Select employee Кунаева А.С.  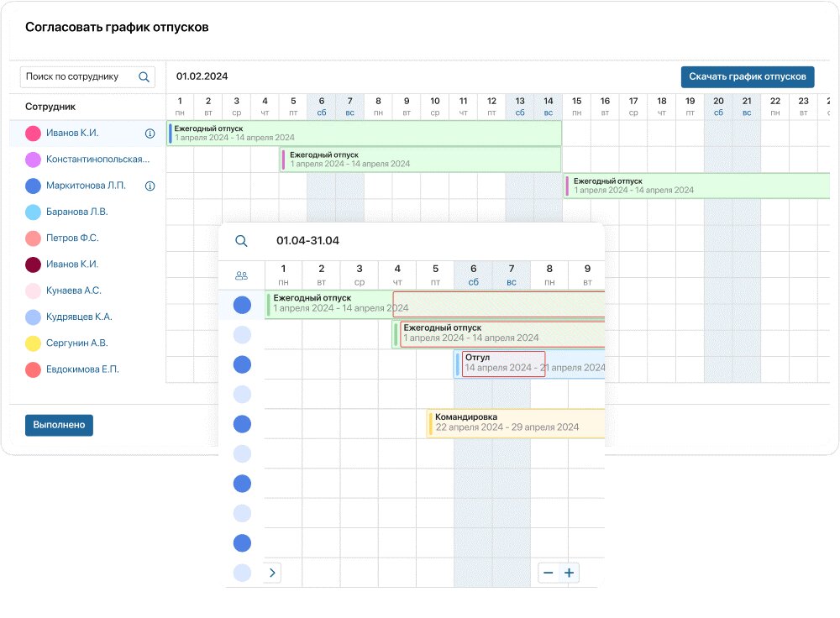coord(73,291)
